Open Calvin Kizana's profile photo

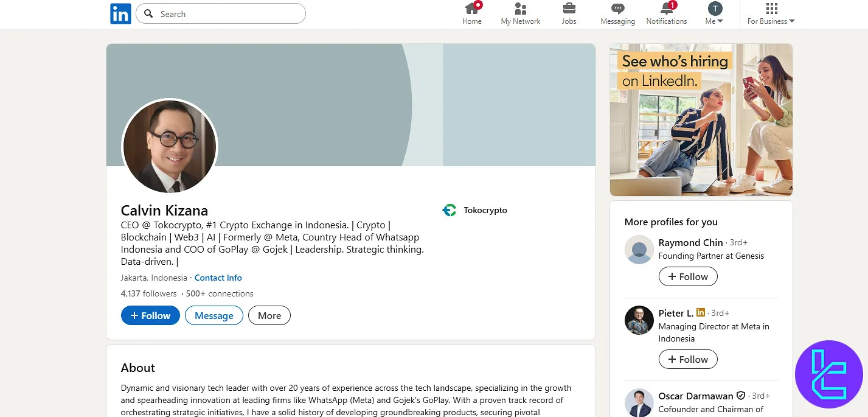tap(170, 147)
